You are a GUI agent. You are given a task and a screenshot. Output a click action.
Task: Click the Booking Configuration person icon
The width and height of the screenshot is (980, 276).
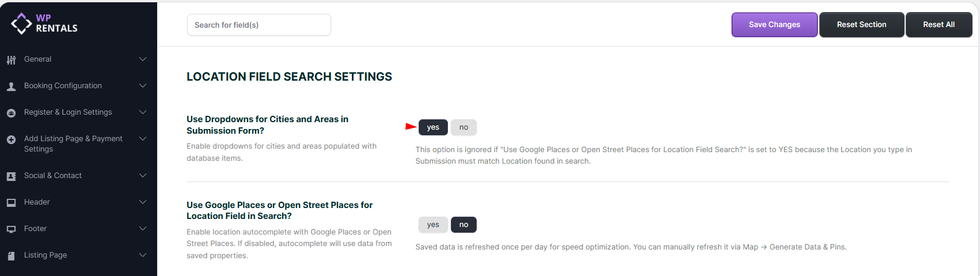click(x=11, y=86)
